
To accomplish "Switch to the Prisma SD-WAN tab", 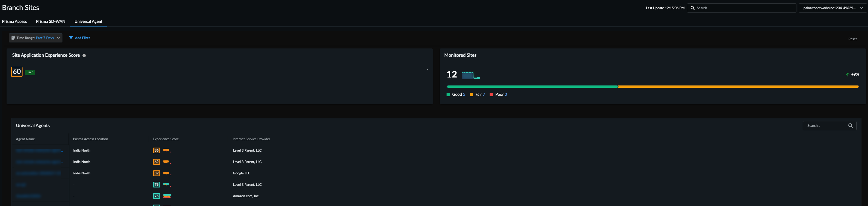I will tap(50, 21).
